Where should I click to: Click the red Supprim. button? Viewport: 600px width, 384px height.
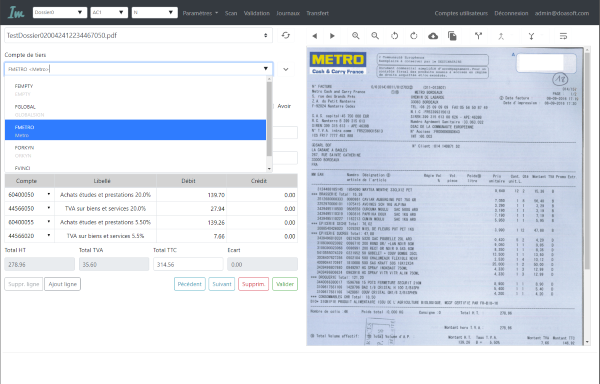click(253, 284)
